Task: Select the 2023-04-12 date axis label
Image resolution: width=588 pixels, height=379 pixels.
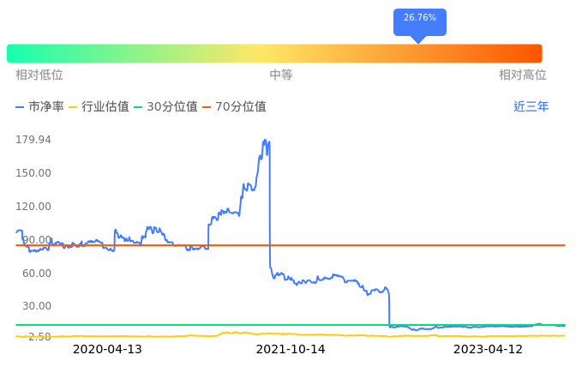Action: (x=488, y=350)
